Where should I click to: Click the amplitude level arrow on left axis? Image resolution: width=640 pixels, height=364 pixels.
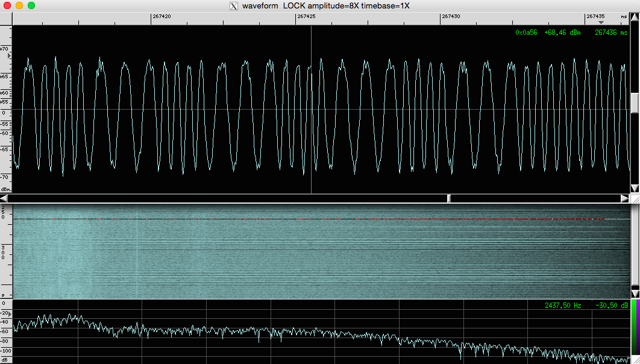coord(9,55)
